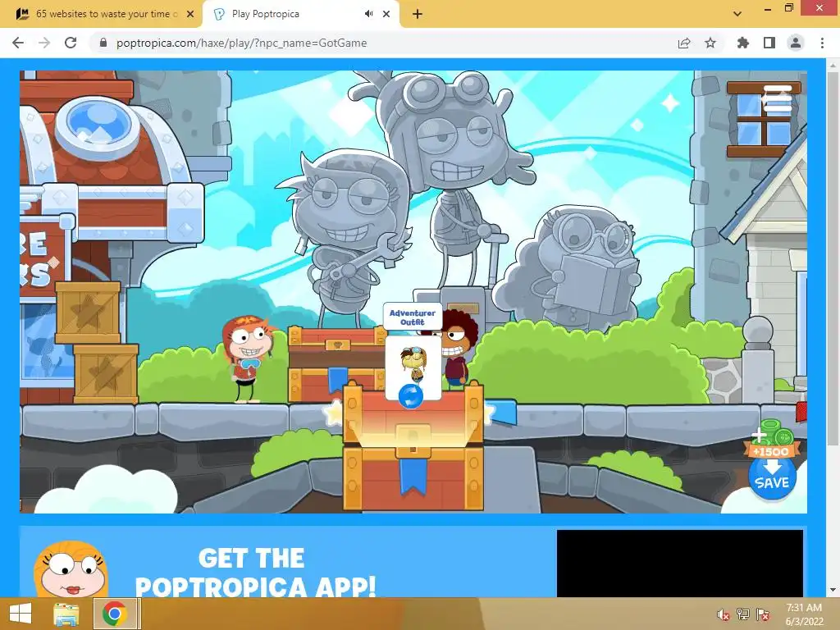Toggle the Chrome side panel
This screenshot has height=630, width=840.
click(x=769, y=43)
